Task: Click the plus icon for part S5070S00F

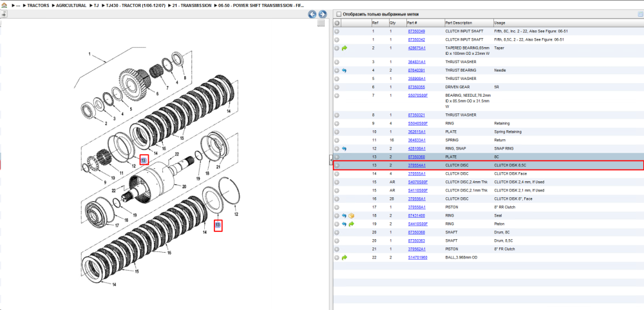Action: click(337, 95)
